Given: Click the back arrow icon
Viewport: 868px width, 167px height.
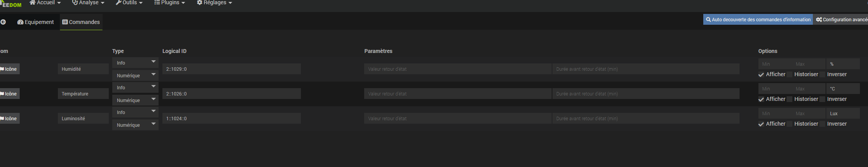Looking at the screenshot, I should click(3, 22).
